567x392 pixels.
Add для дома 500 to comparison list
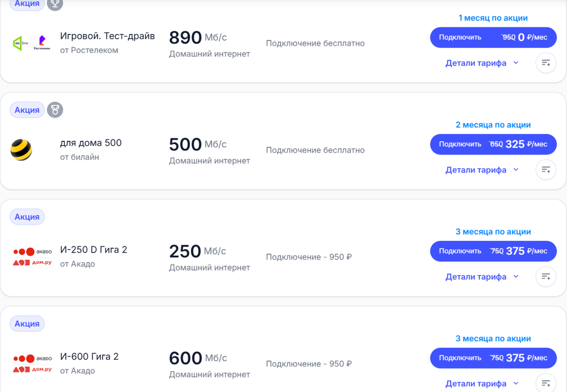pyautogui.click(x=546, y=169)
